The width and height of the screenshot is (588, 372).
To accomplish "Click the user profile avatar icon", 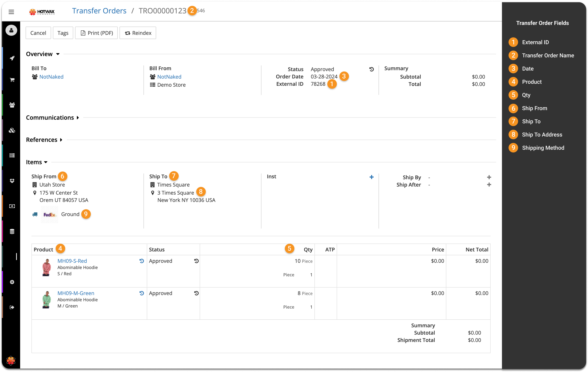I will point(11,30).
